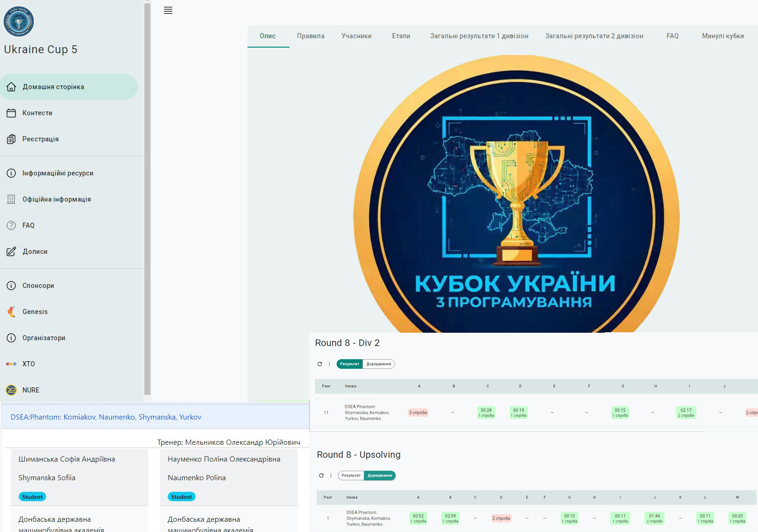This screenshot has height=532, width=758.
Task: Open more options for Round 8 - Upsolving
Action: (x=331, y=476)
